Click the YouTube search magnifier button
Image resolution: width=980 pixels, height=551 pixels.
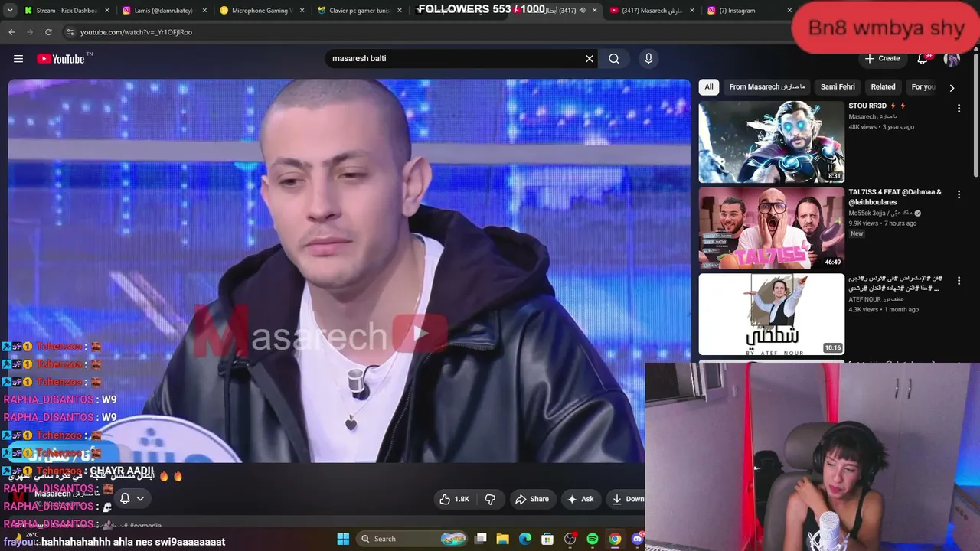click(x=614, y=58)
